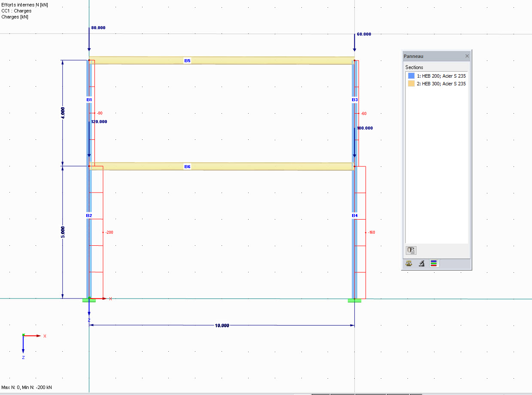Select beam label B5

tap(187, 61)
